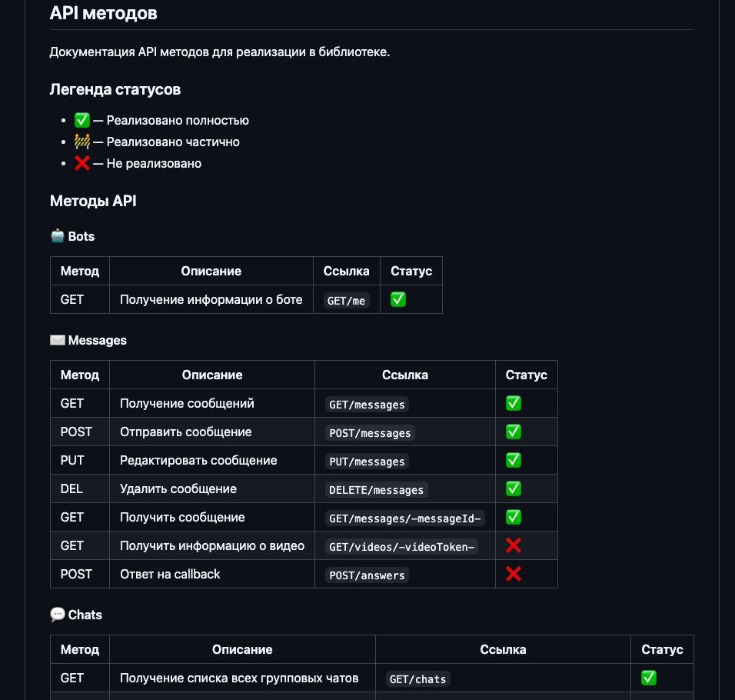This screenshot has height=700, width=735.
Task: Click the checkmark in the DELETE/messages row
Action: [x=514, y=488]
